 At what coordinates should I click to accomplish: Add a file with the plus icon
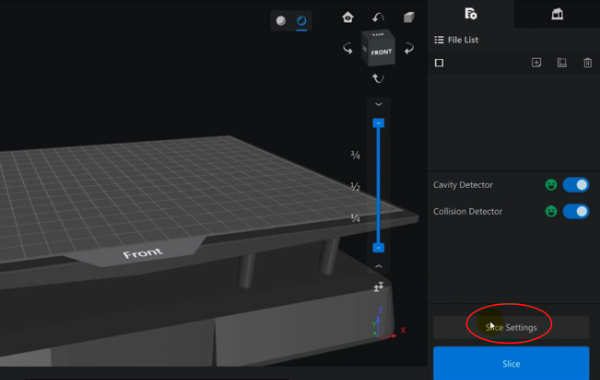pos(536,63)
